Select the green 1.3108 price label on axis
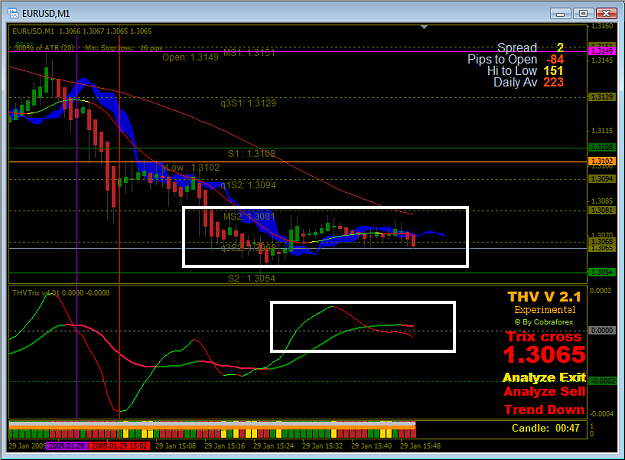Screen dimensions: 625x460 pyautogui.click(x=601, y=147)
